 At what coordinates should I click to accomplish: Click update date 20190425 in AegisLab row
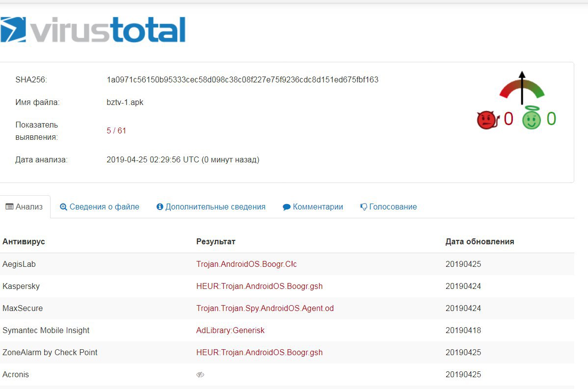click(463, 264)
